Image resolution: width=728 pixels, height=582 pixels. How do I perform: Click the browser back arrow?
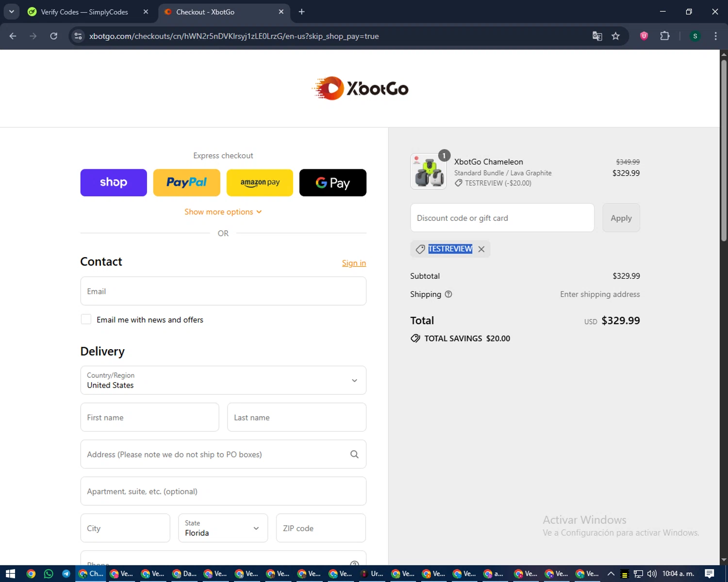pyautogui.click(x=13, y=36)
